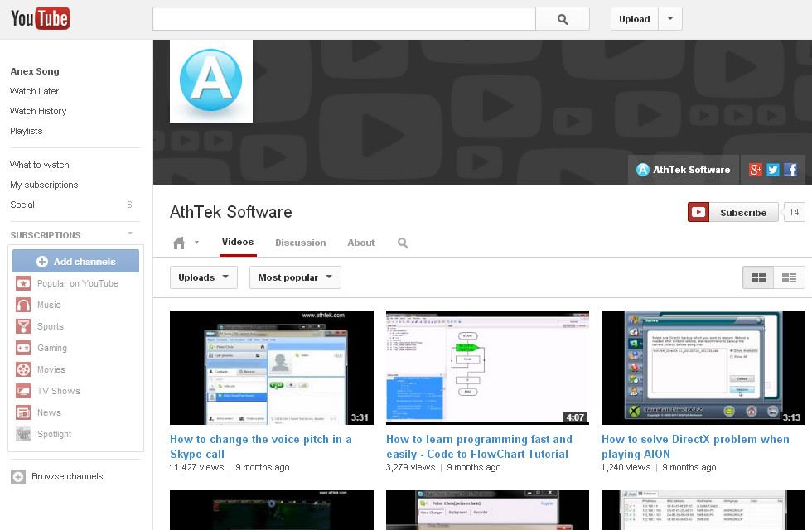Click the AthTek channel avatar image
Viewport: 812px width, 530px height.
tap(211, 81)
